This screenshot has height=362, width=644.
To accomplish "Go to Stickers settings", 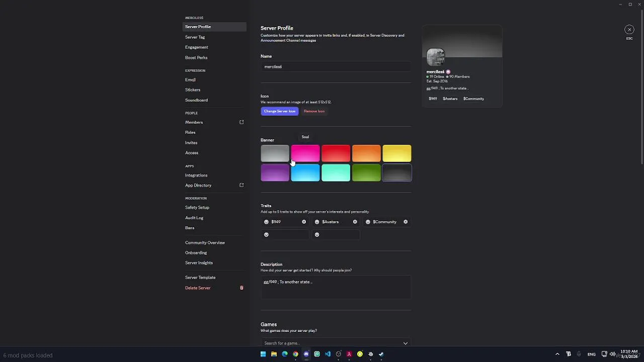I will (x=214, y=90).
